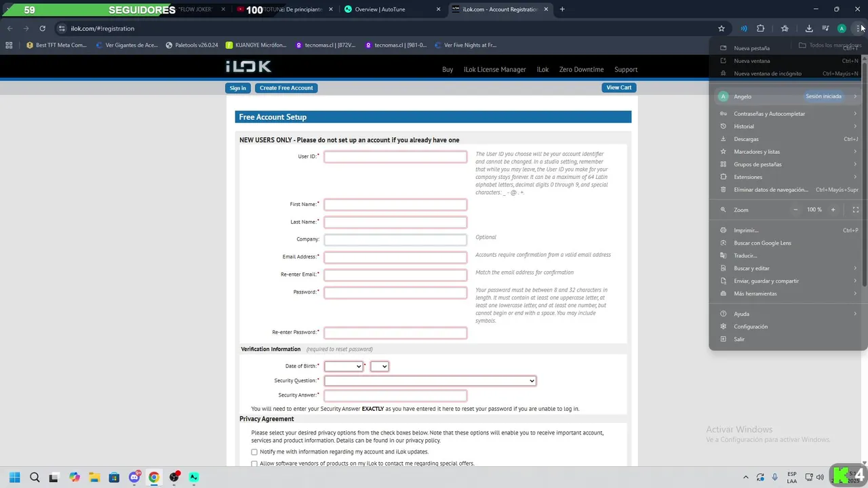Click the green profile avatar A
868x488 pixels.
(842, 28)
